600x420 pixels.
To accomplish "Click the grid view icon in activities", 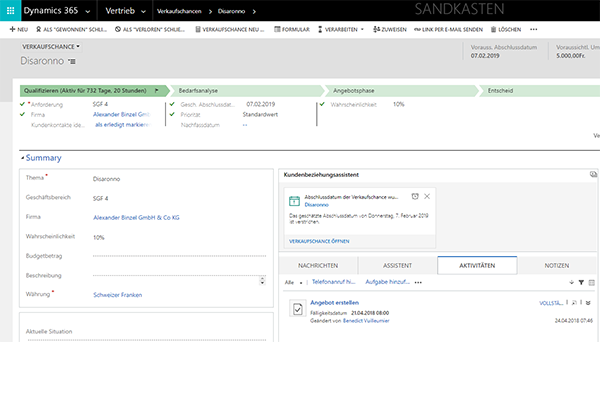I will pyautogui.click(x=592, y=282).
